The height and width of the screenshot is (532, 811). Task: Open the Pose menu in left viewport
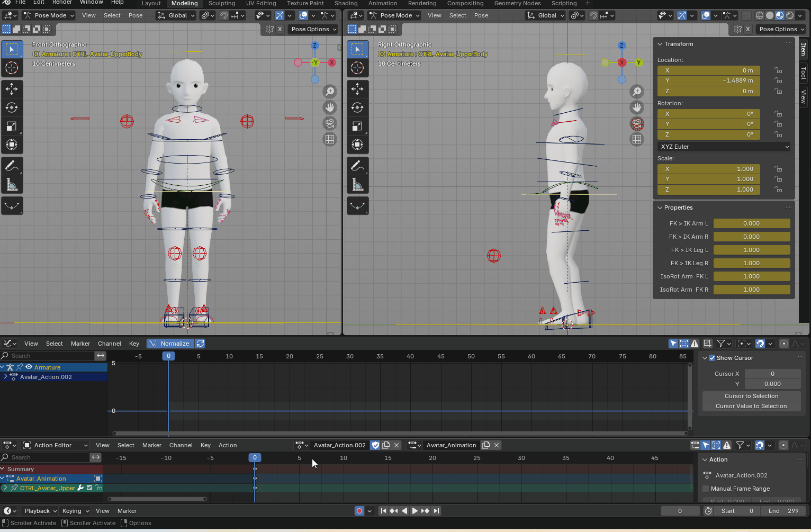(x=136, y=15)
